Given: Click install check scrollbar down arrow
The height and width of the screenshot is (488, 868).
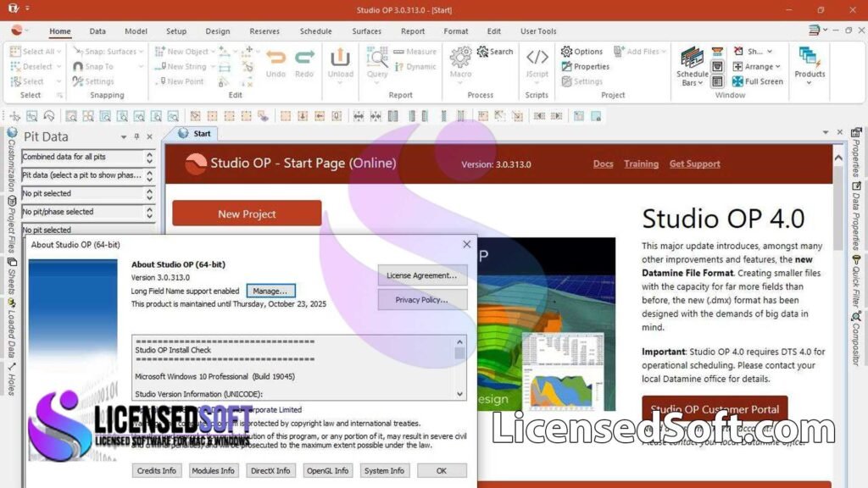Looking at the screenshot, I should [459, 394].
